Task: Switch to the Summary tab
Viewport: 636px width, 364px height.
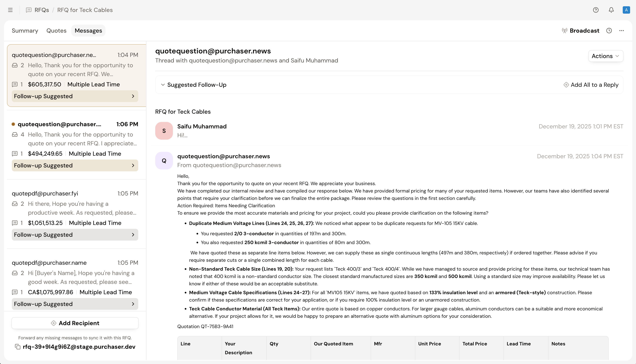Action: pos(25,31)
